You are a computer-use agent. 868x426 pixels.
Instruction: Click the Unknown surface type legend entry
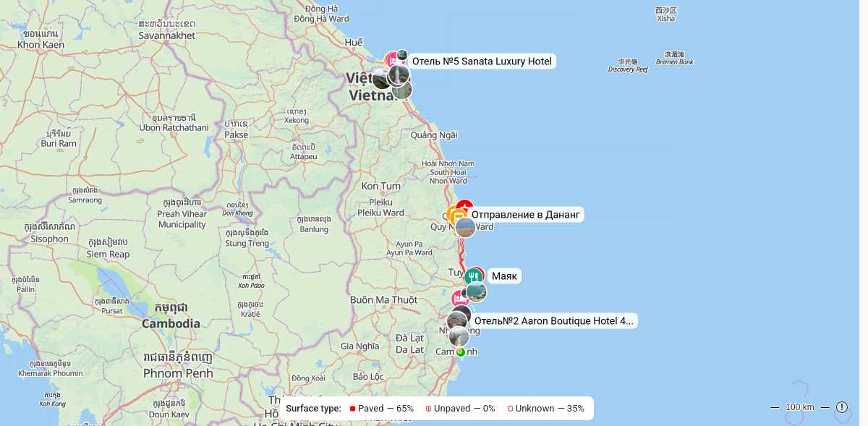click(545, 409)
